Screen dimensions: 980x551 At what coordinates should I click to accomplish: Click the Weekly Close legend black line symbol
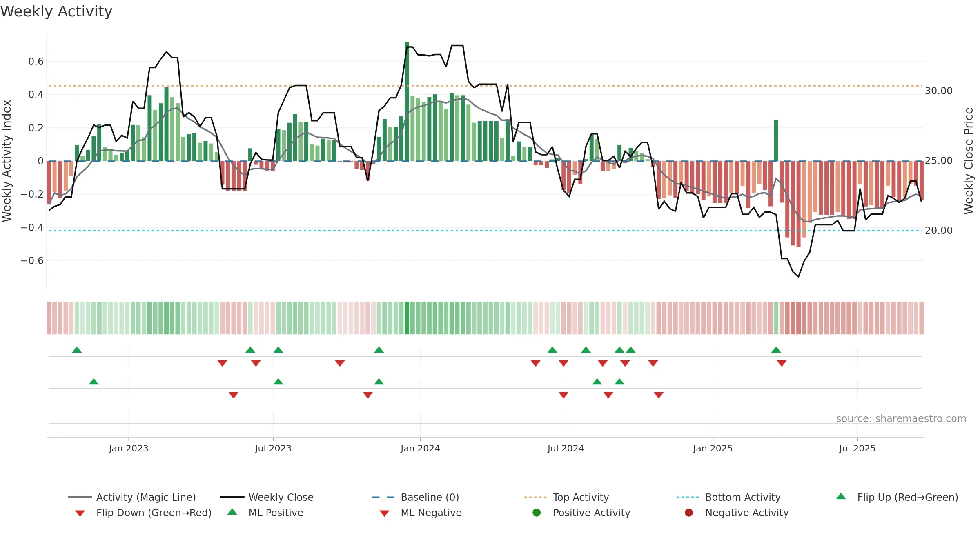tap(232, 497)
